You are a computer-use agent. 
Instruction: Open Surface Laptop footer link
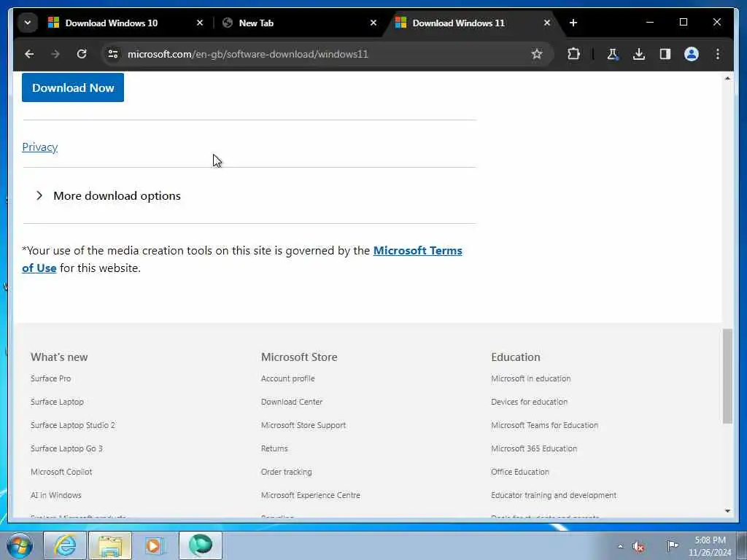tap(57, 402)
